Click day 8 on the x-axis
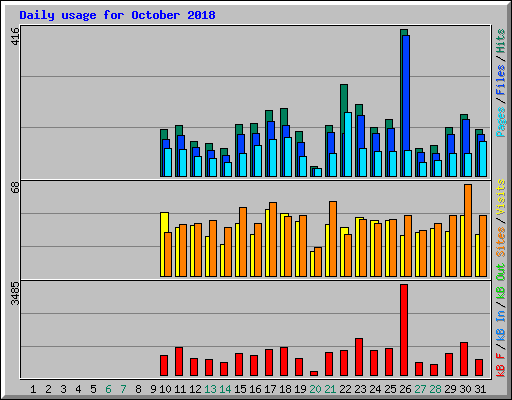 [138, 389]
